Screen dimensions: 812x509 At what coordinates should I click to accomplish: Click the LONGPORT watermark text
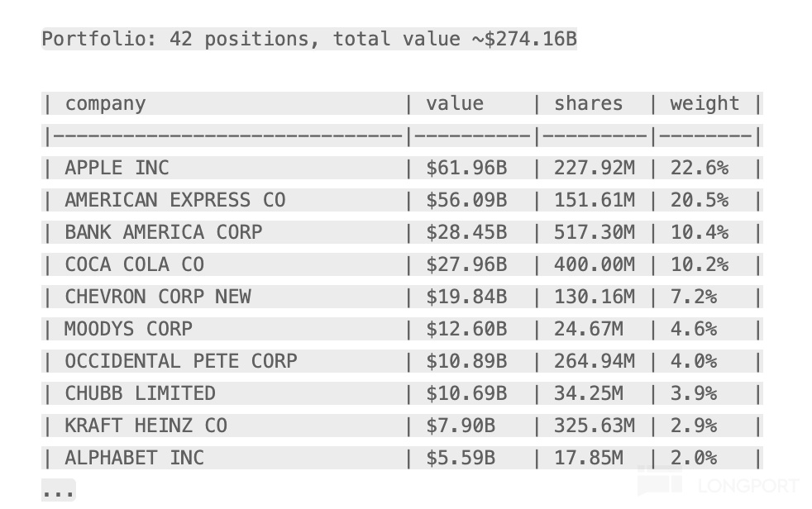[x=748, y=486]
